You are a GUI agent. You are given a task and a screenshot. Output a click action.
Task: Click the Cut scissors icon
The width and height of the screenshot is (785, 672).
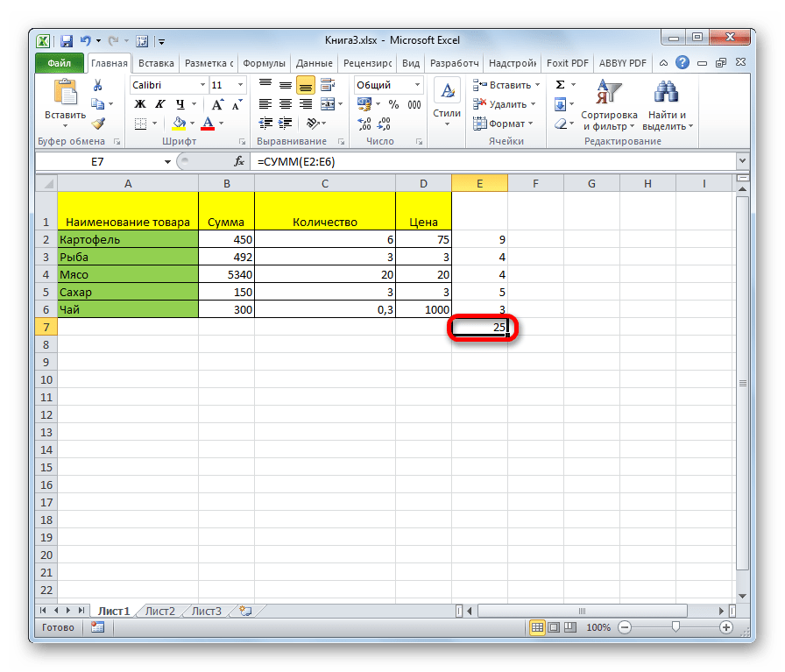tap(97, 85)
